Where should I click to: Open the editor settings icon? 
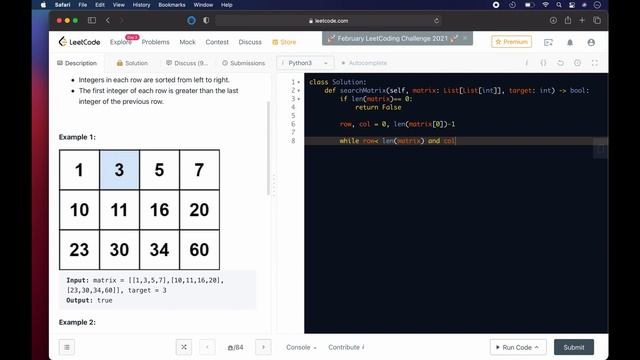coord(577,63)
